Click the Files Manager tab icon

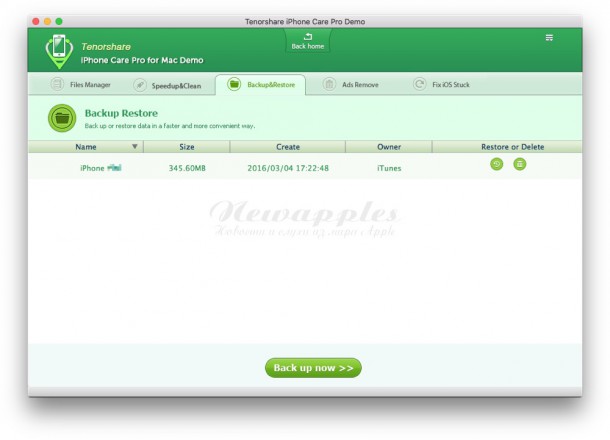click(57, 84)
